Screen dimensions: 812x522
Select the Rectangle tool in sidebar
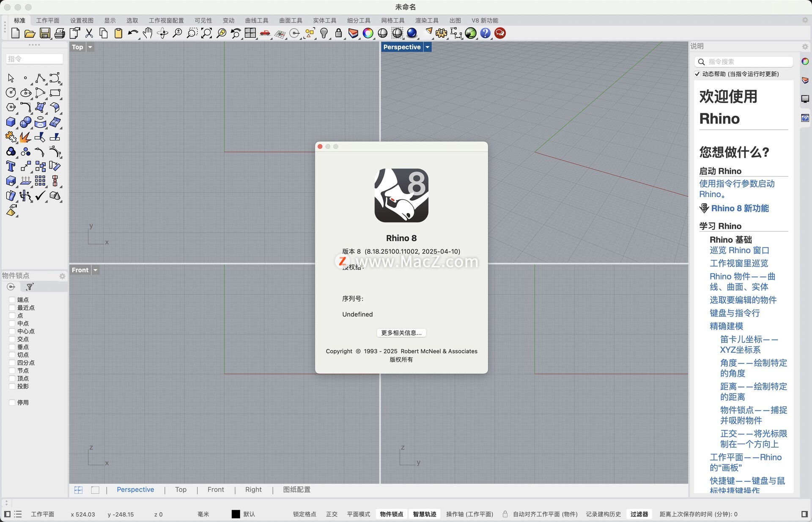tap(55, 93)
